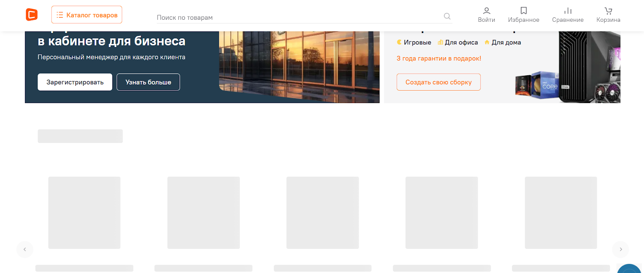Show previous items with left carousel arrow
644x273 pixels.
(25, 249)
